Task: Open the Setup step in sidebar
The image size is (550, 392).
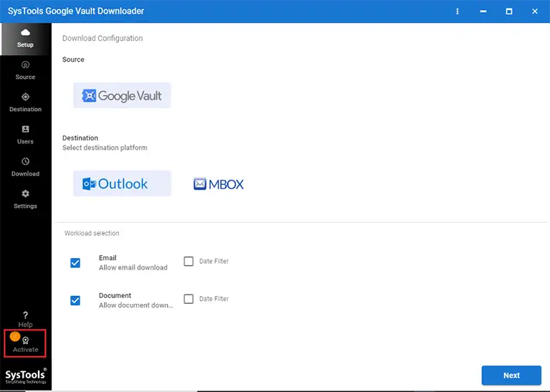Action: click(x=25, y=39)
